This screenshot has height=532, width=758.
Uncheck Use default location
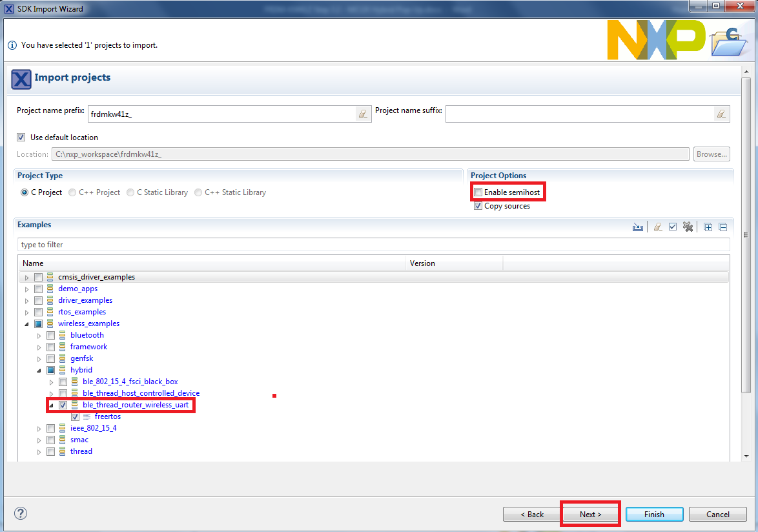pos(21,138)
